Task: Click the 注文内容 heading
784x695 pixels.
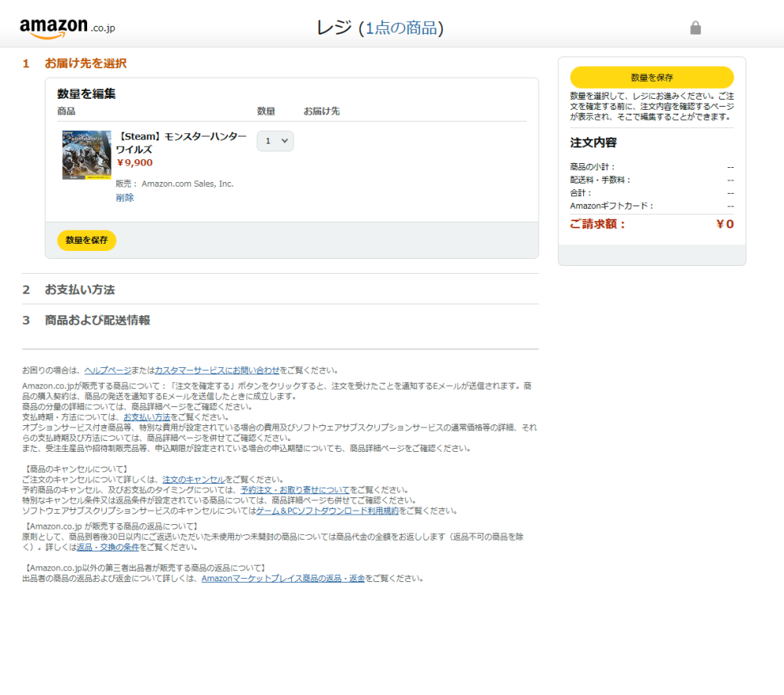Action: [x=593, y=143]
